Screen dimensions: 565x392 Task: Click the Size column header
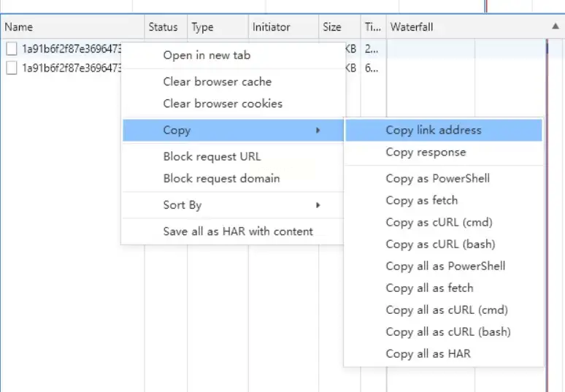tap(331, 27)
